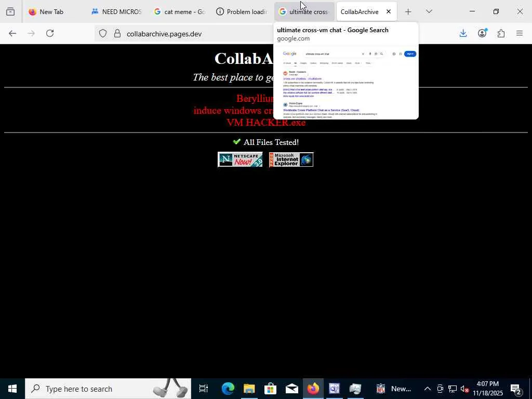Open the NFL News widget on taskbar
This screenshot has width=532, height=399.
[x=394, y=389]
